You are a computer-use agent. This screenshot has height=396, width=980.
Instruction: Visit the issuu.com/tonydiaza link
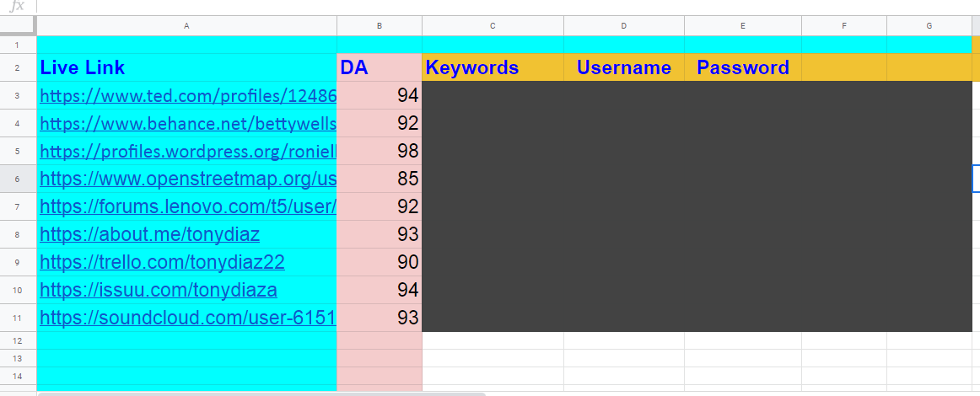(x=159, y=291)
